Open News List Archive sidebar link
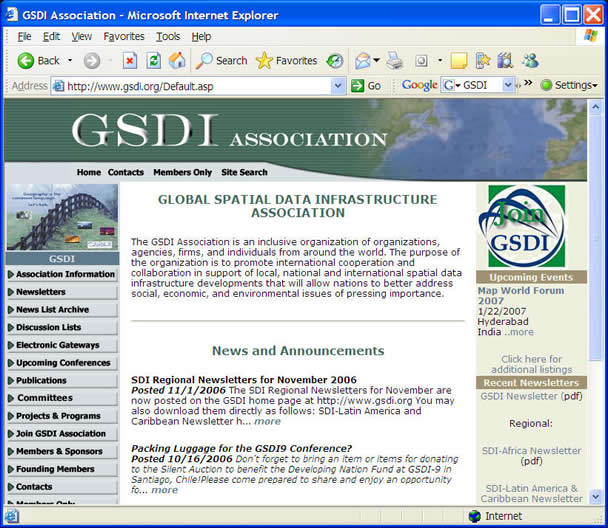608x528 pixels. click(62, 310)
